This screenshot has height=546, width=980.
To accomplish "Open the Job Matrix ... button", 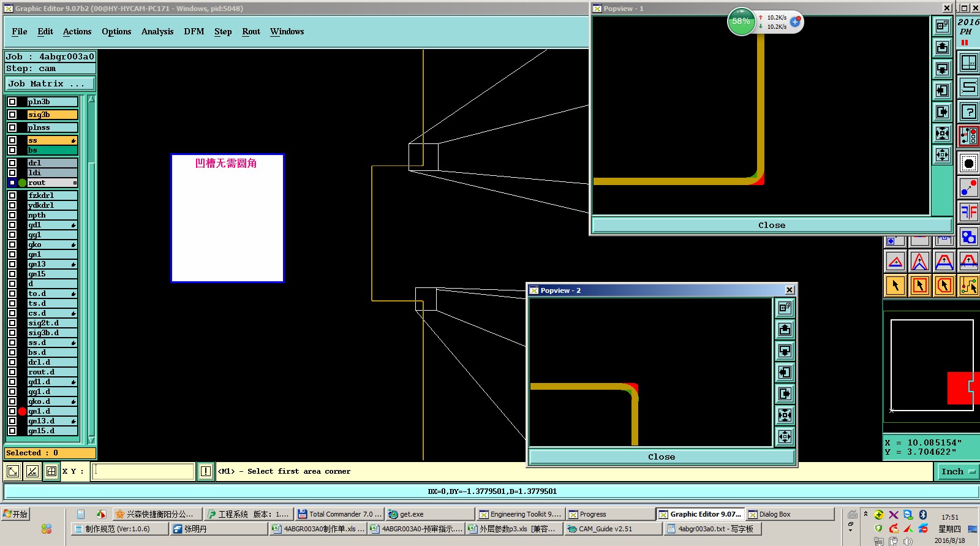I will pyautogui.click(x=50, y=84).
